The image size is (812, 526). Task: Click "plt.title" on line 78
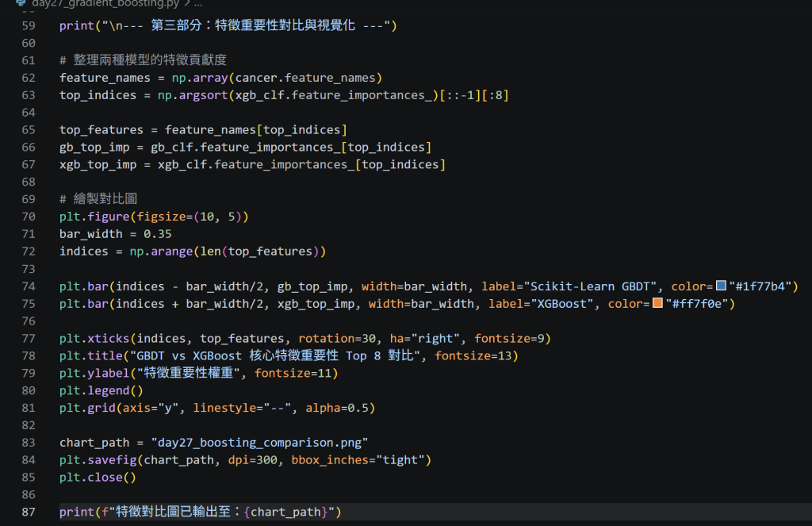pos(91,356)
